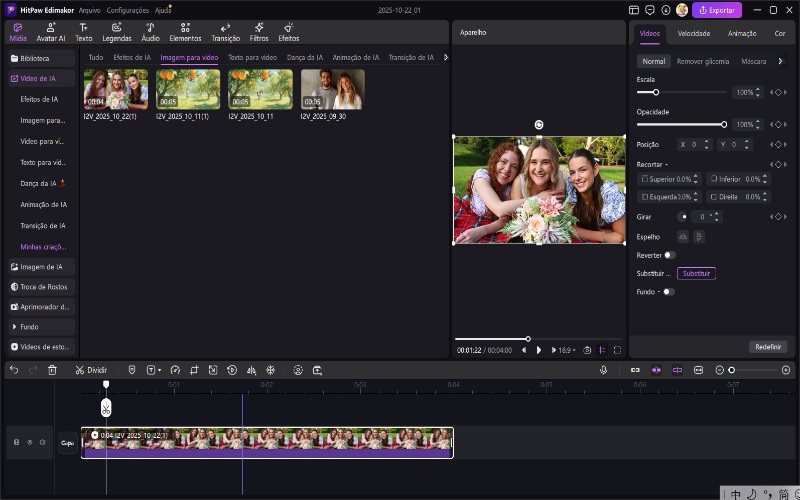The height and width of the screenshot is (500, 800).
Task: Open the Legendas tool in top toolbar
Action: click(116, 32)
